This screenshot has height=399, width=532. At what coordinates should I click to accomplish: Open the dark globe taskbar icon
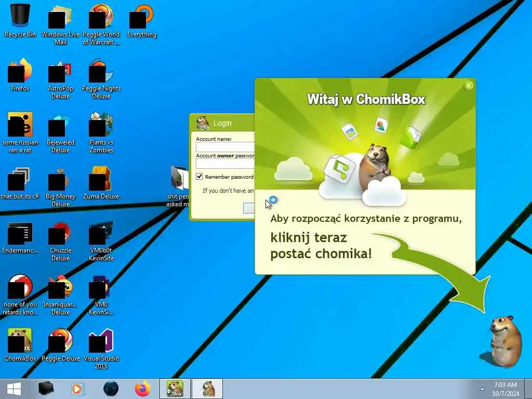pos(111,389)
